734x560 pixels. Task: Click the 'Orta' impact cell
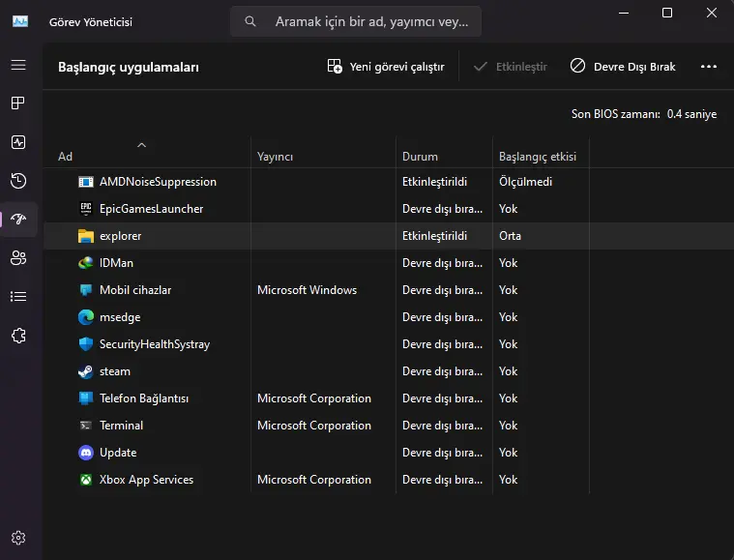tap(510, 236)
